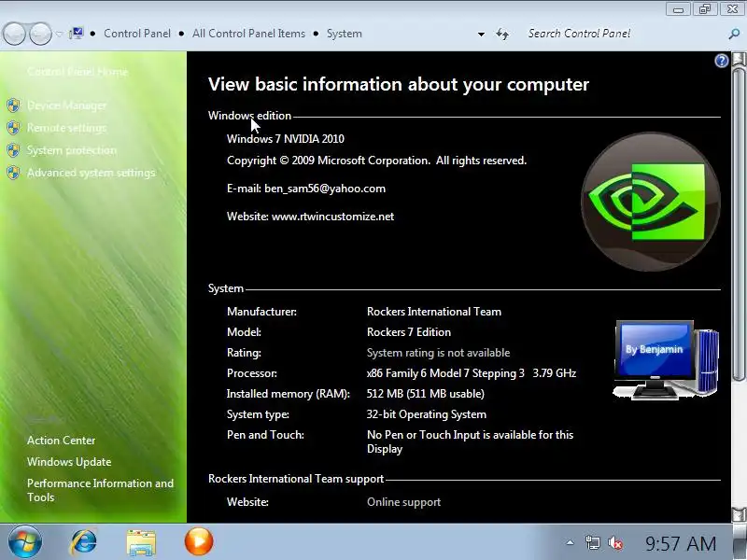
Task: Open System protection link
Action: (72, 150)
